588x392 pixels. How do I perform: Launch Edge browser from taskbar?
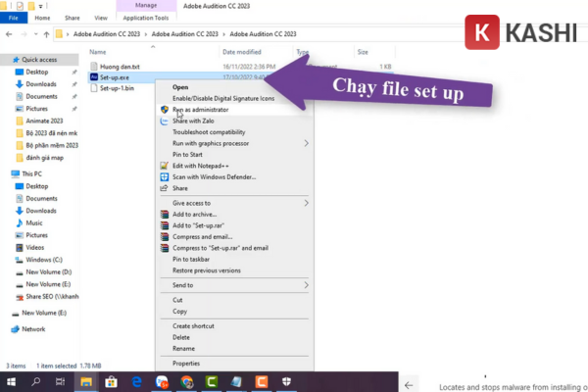pyautogui.click(x=136, y=382)
